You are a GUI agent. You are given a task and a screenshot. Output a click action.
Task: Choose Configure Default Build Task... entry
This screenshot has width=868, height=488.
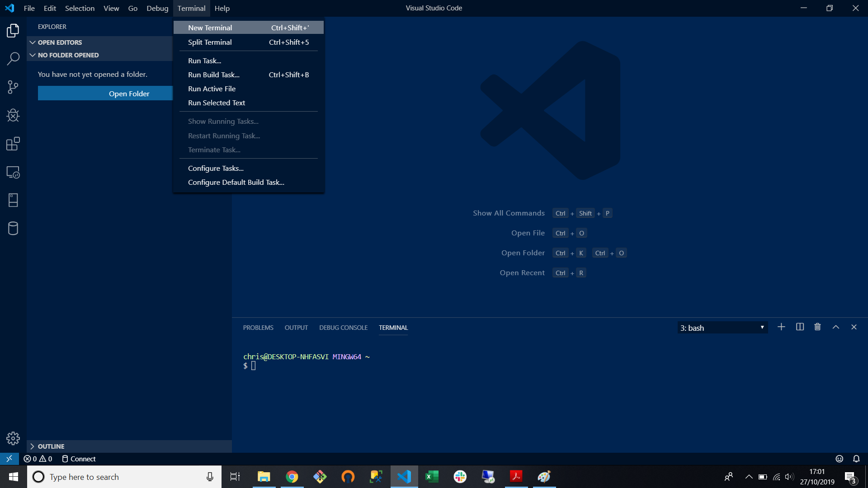click(x=248, y=182)
